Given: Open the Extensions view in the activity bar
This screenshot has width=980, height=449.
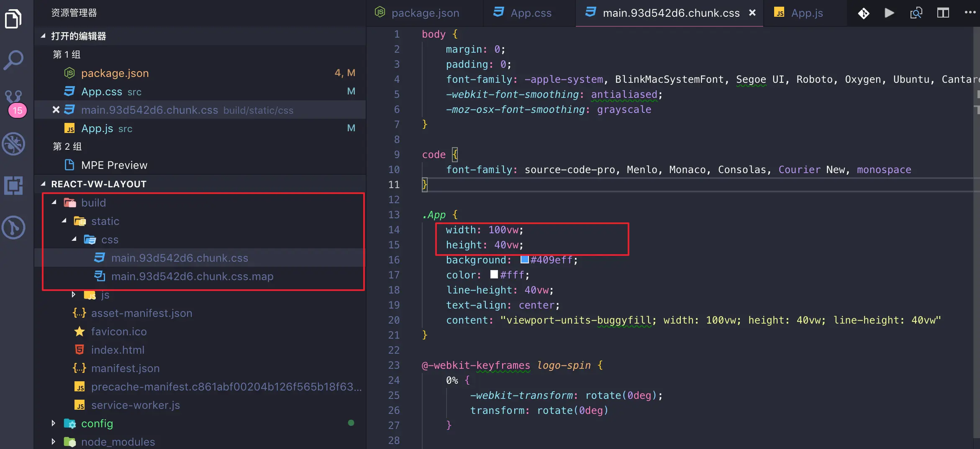Looking at the screenshot, I should pyautogui.click(x=13, y=186).
